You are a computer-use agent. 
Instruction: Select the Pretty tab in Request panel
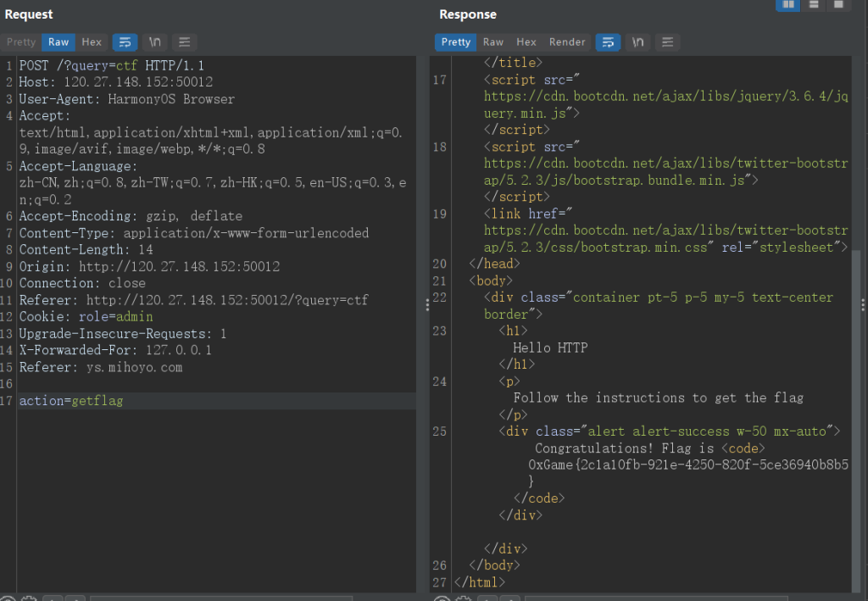(x=21, y=42)
